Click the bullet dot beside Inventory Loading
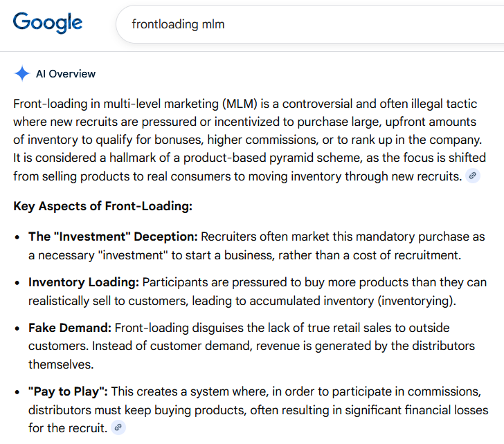The height and width of the screenshot is (444, 504). coord(18,283)
